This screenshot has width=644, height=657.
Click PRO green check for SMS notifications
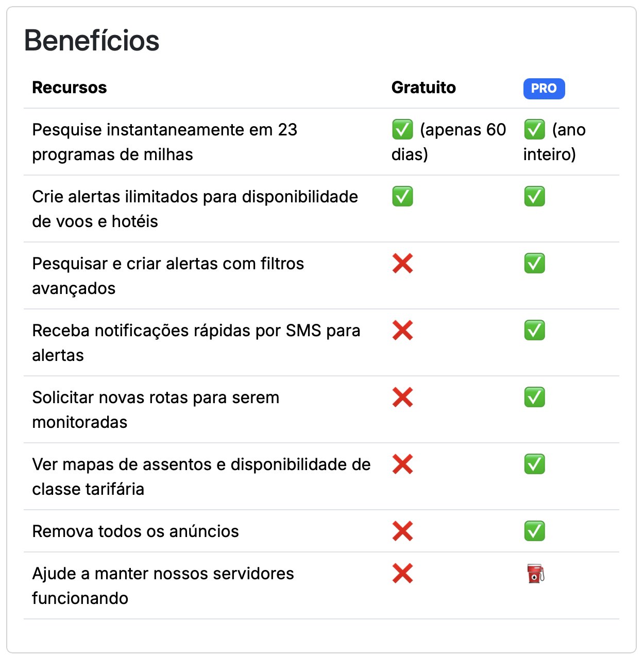[x=534, y=331]
